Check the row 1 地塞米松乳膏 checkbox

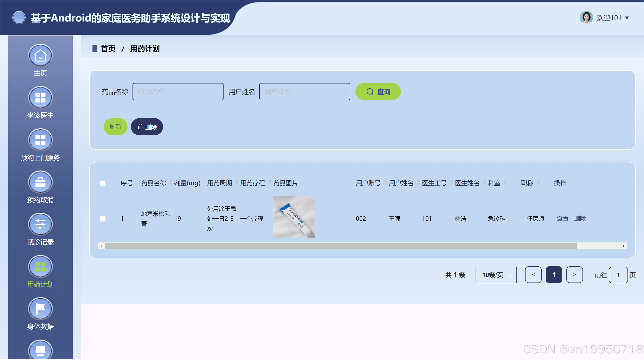(x=103, y=219)
